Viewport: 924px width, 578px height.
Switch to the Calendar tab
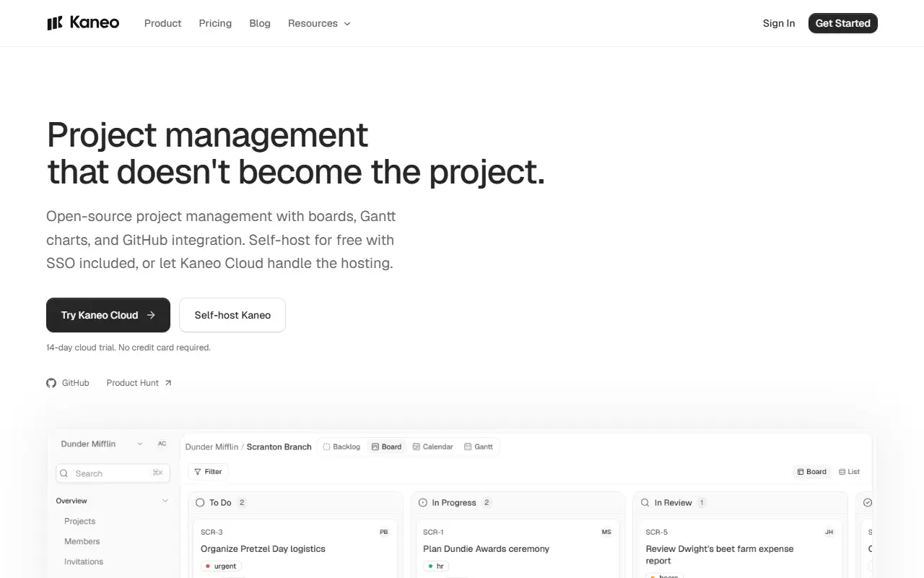click(432, 447)
